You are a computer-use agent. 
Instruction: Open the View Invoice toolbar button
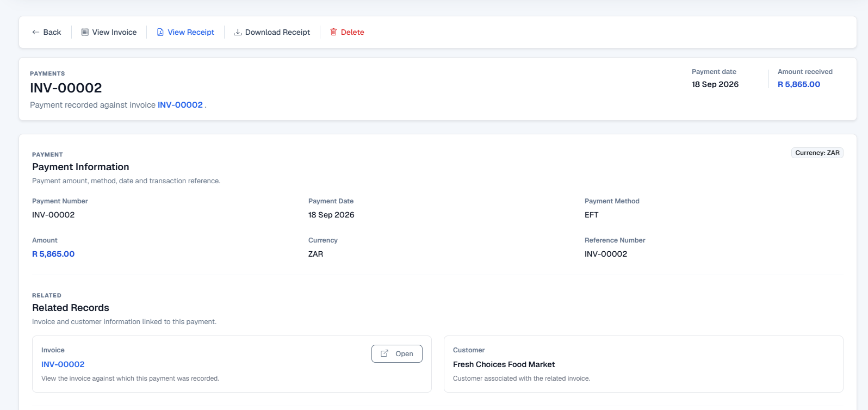click(x=109, y=32)
